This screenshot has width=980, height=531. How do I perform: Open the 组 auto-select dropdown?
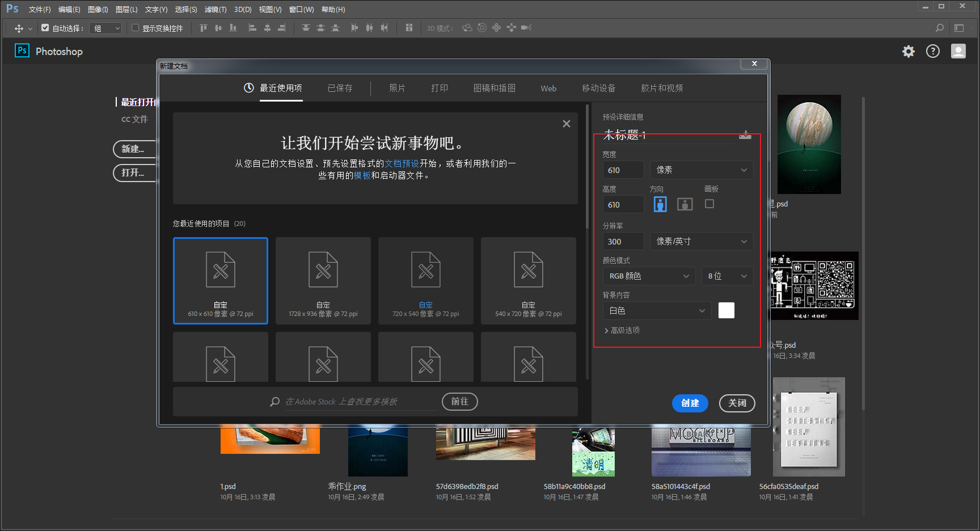[x=106, y=28]
